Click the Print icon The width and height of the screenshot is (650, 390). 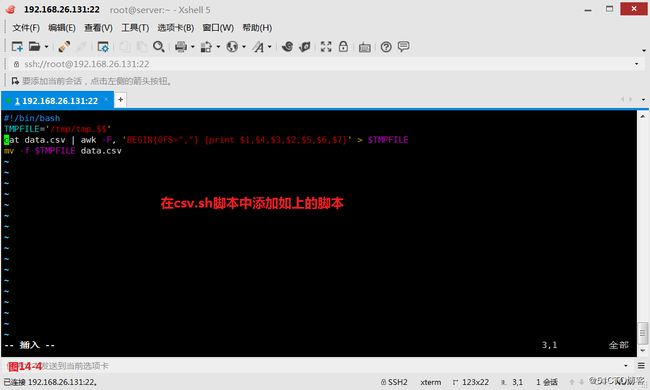[x=181, y=46]
